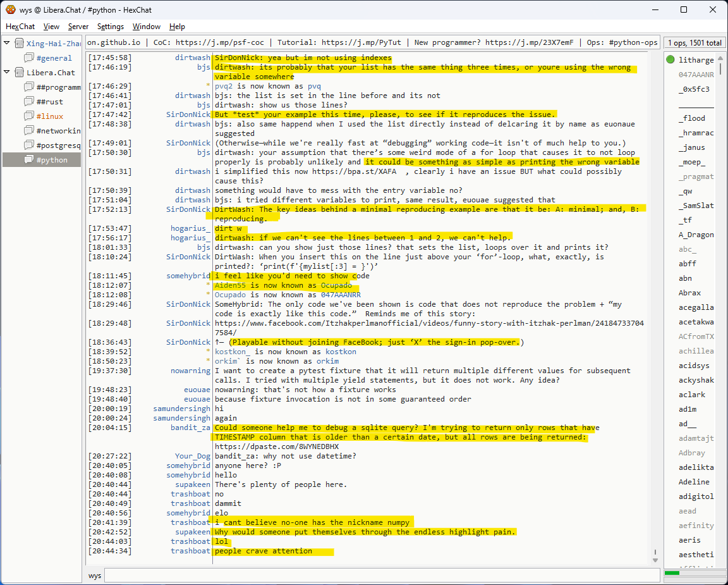The height and width of the screenshot is (585, 728).
Task: Collapse the Libera.Chat server tree
Action: point(7,73)
